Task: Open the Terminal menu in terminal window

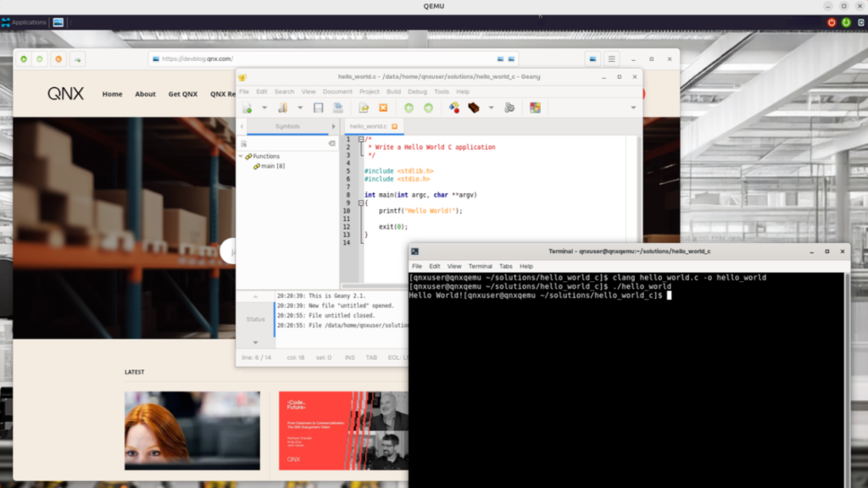Action: coord(480,267)
